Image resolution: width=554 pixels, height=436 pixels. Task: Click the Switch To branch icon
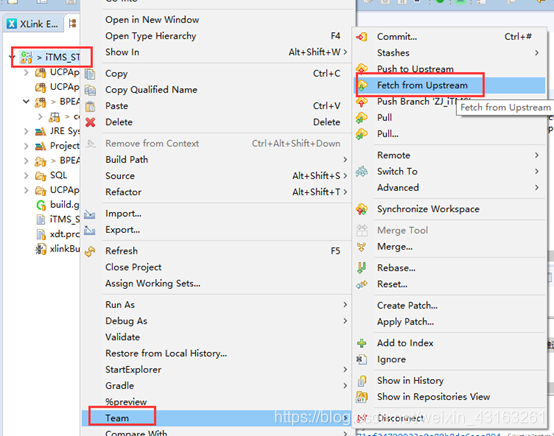click(x=361, y=171)
